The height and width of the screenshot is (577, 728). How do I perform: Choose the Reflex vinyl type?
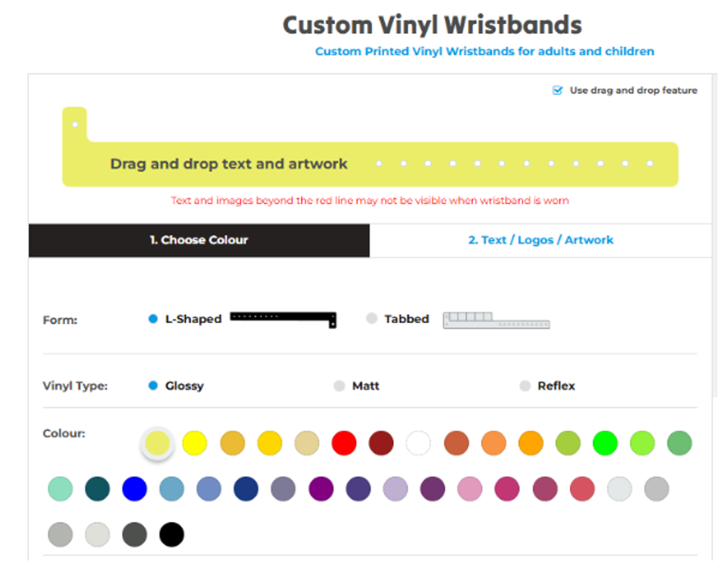tap(525, 386)
